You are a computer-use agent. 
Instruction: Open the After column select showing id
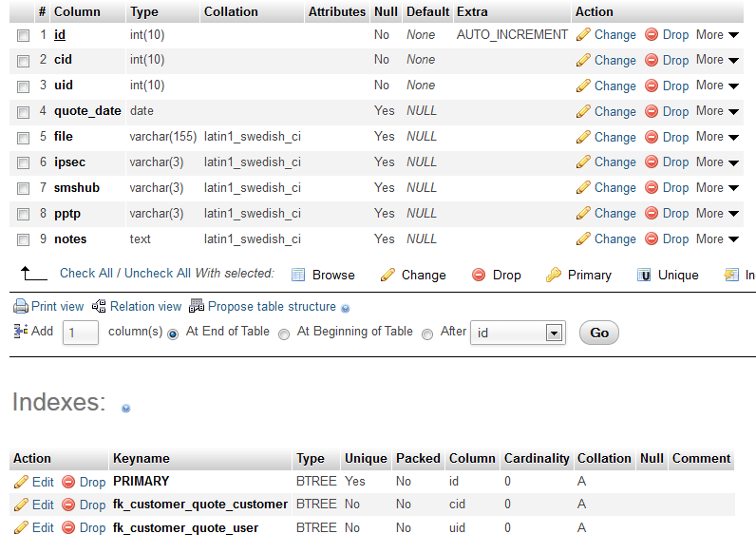click(x=518, y=333)
